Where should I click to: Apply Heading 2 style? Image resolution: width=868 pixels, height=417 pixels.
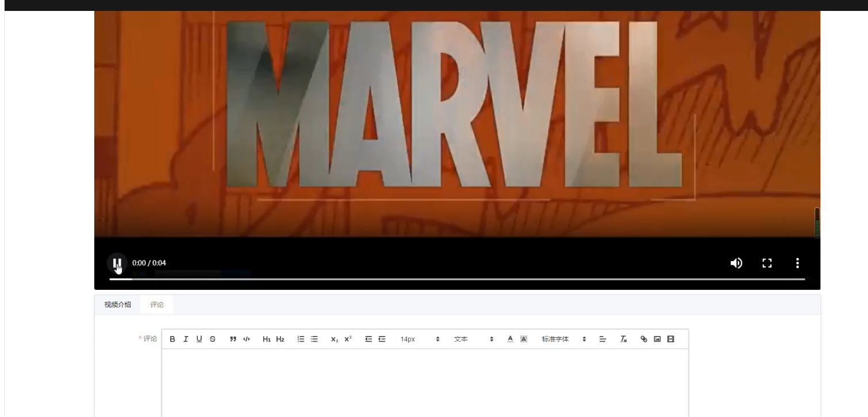click(x=280, y=339)
